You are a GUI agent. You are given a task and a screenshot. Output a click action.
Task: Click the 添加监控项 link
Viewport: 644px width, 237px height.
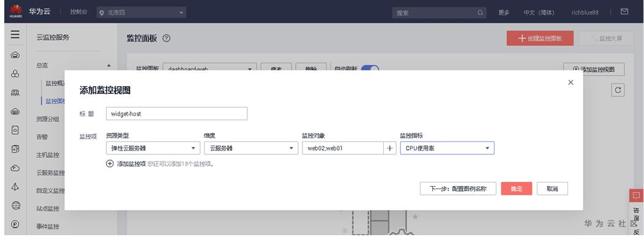(x=132, y=164)
